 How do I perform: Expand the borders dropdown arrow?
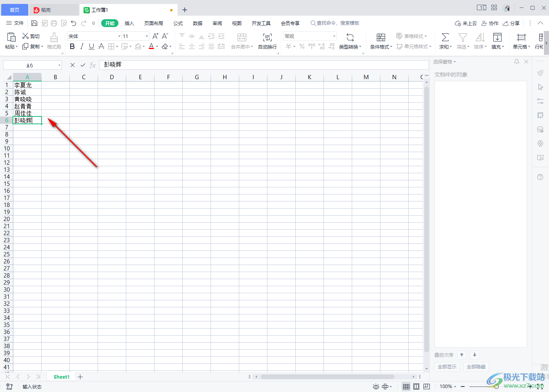tap(117, 47)
